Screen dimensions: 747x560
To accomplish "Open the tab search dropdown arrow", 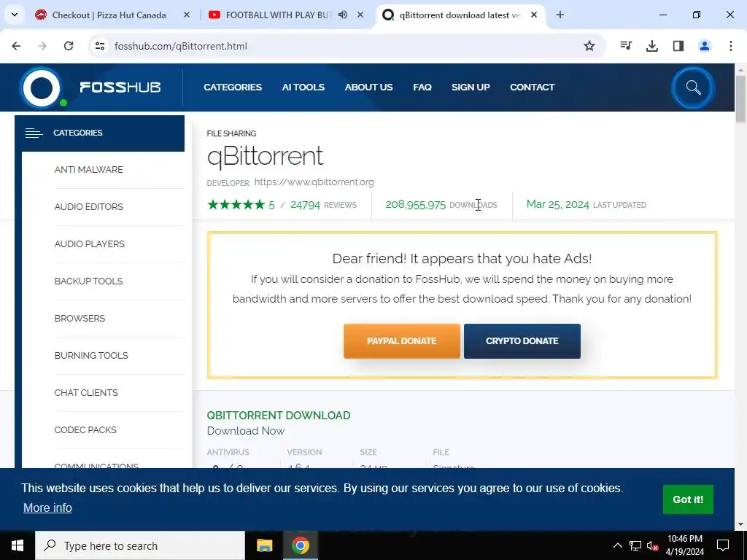I will pyautogui.click(x=15, y=15).
